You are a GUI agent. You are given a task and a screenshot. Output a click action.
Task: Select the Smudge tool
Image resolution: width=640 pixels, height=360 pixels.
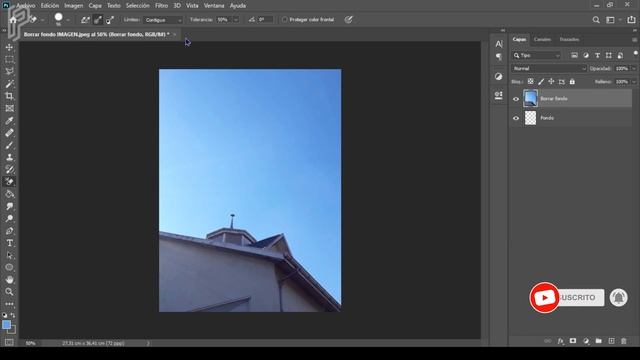point(9,207)
